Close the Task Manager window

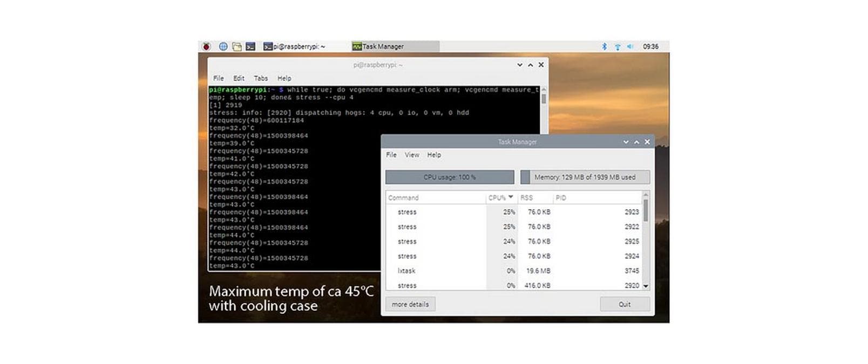coord(647,142)
